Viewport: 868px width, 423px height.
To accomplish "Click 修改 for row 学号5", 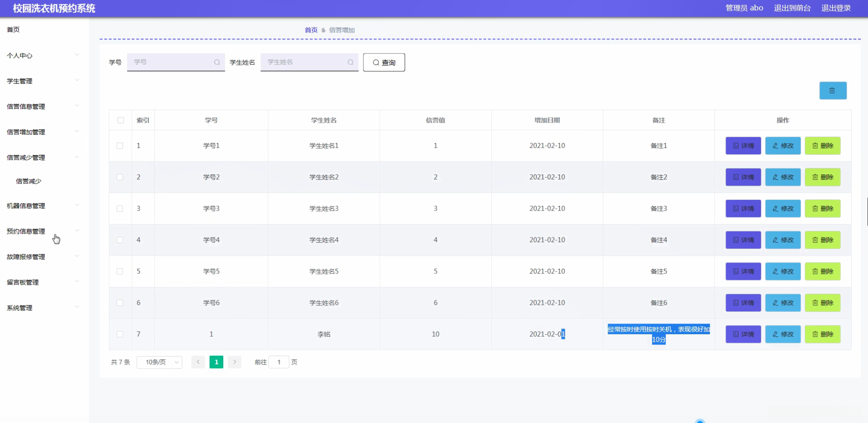I will (x=783, y=271).
